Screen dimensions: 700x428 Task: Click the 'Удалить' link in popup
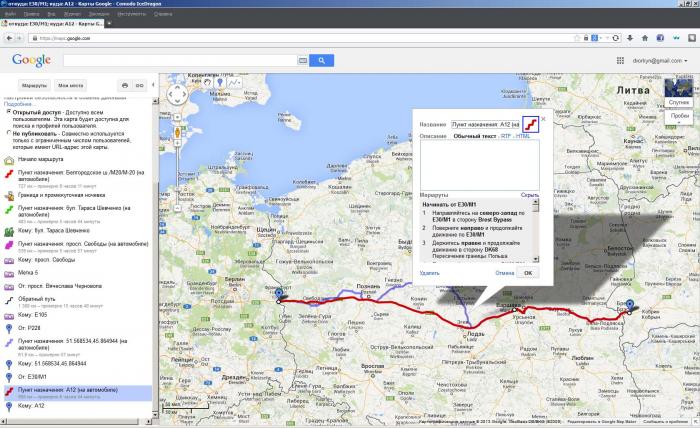click(429, 271)
